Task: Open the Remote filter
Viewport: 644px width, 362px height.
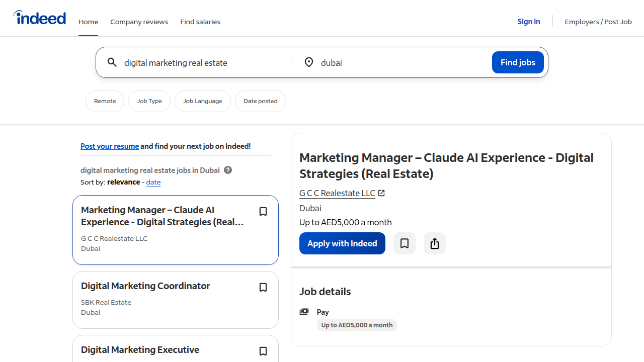Action: (x=105, y=101)
